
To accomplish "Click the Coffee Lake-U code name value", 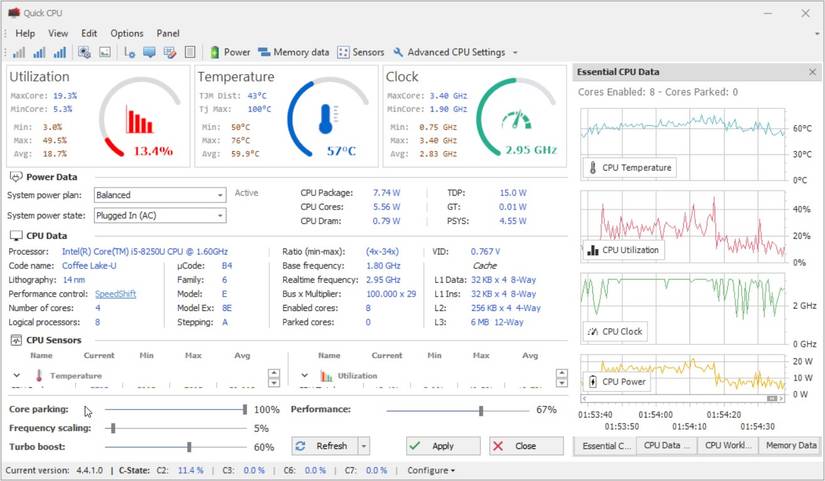I will pyautogui.click(x=89, y=266).
